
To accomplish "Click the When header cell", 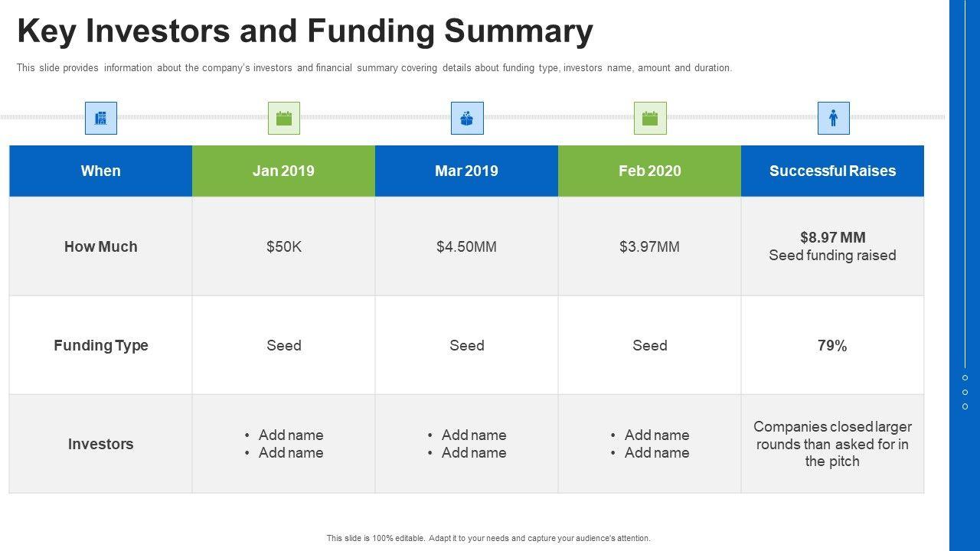I will click(101, 171).
